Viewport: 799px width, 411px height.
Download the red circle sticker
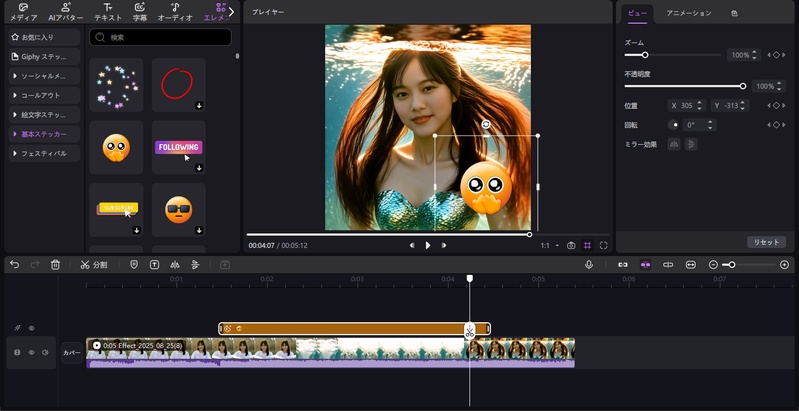pyautogui.click(x=199, y=105)
